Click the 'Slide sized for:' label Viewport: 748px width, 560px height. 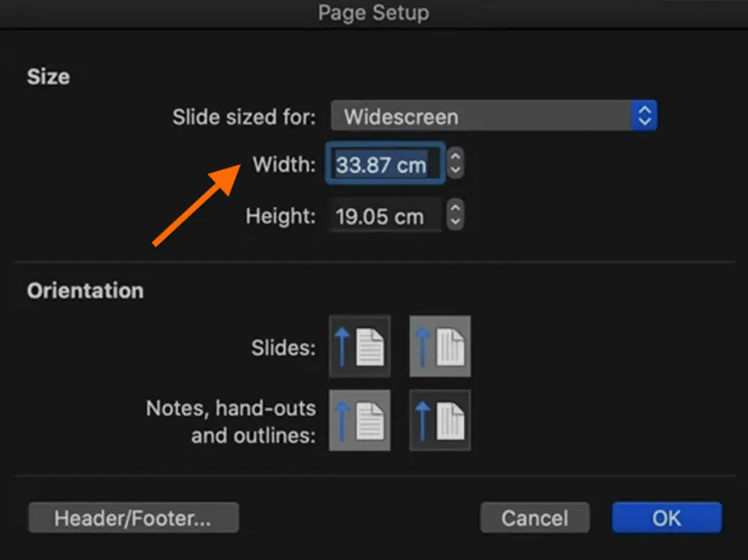click(x=244, y=117)
